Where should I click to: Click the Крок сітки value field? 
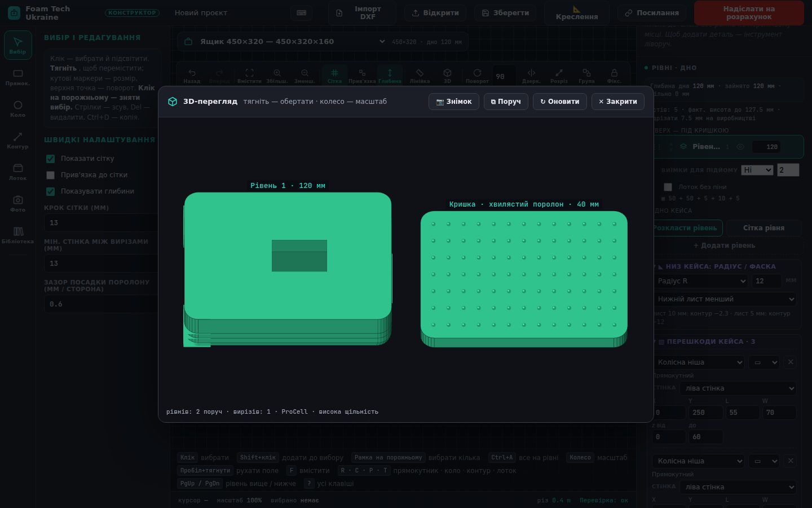click(x=101, y=222)
